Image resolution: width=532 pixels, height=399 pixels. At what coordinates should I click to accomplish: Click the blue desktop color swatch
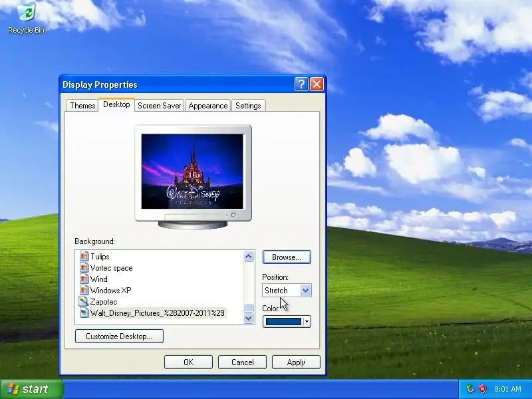(283, 321)
